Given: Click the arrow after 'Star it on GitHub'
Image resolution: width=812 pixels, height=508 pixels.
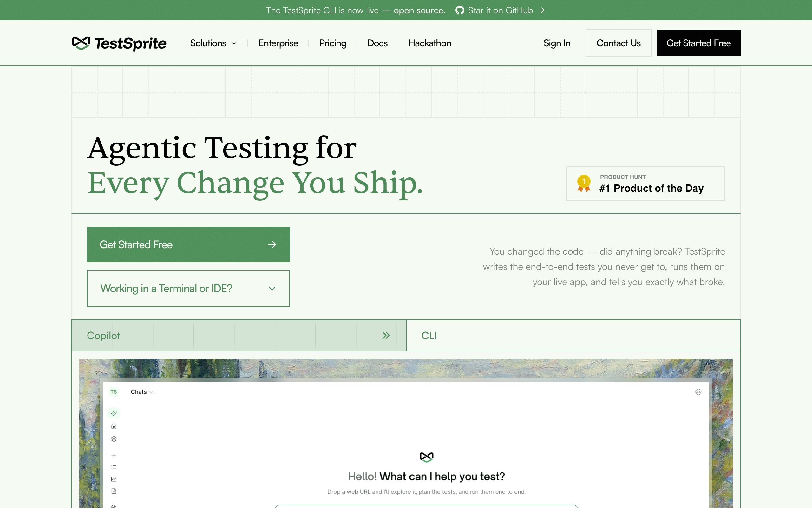Looking at the screenshot, I should point(541,10).
